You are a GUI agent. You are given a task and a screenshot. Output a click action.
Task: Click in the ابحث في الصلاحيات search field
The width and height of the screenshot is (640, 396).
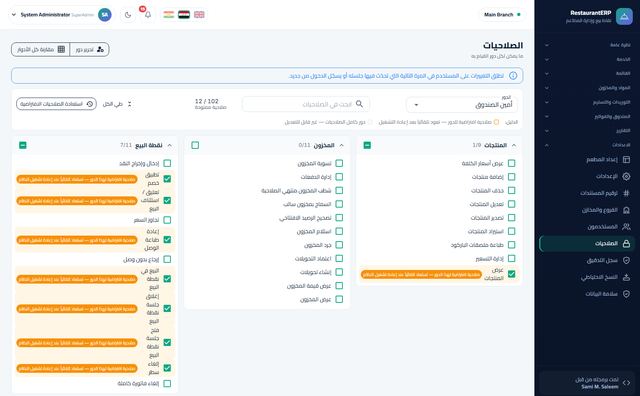[306, 104]
